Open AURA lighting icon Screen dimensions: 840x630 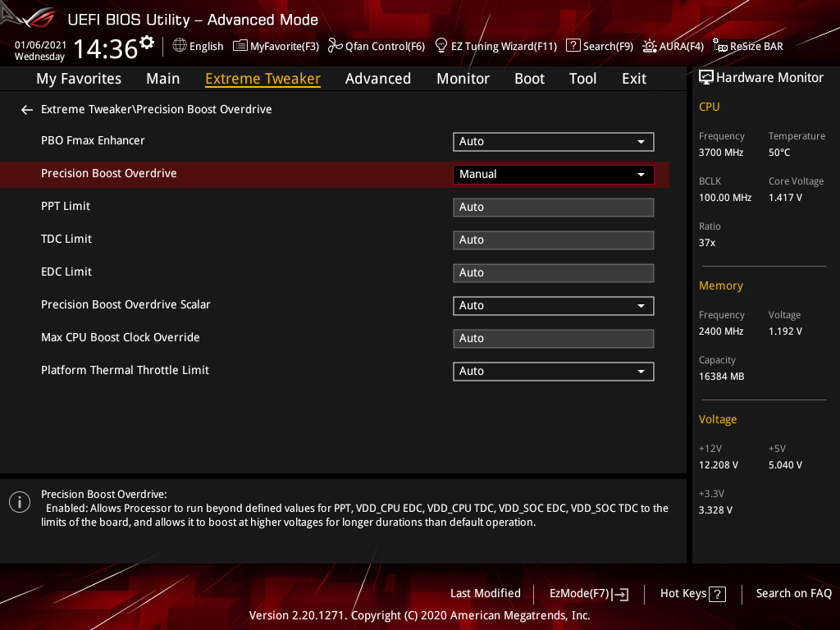(x=650, y=46)
